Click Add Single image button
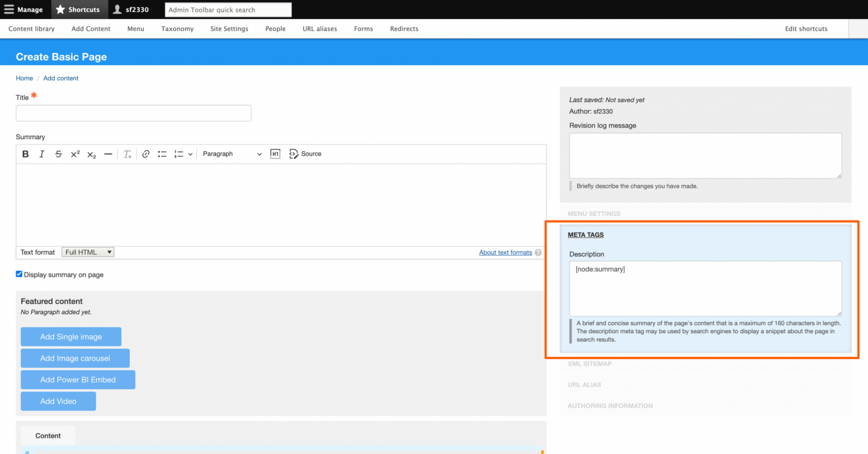 [x=71, y=337]
